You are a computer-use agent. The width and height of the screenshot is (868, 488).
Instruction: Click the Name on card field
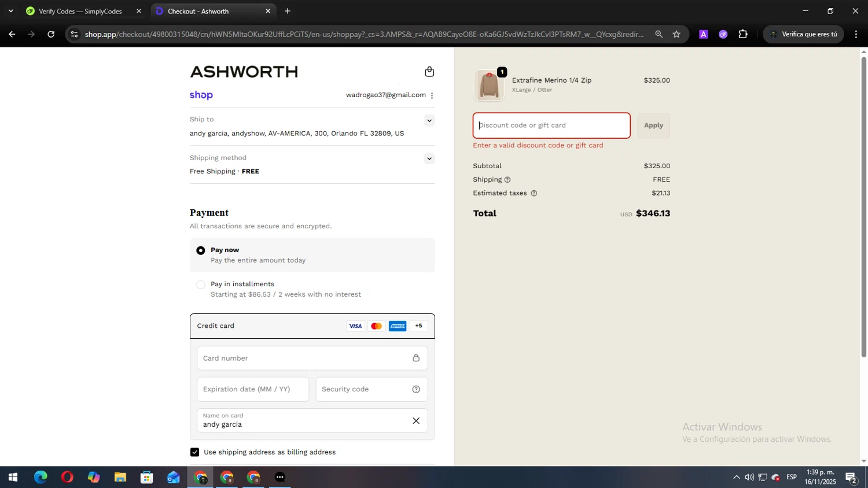[312, 421]
